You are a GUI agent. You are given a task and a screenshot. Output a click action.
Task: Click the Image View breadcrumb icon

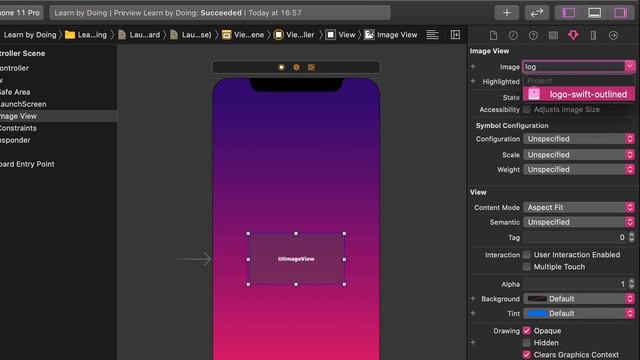coord(369,35)
